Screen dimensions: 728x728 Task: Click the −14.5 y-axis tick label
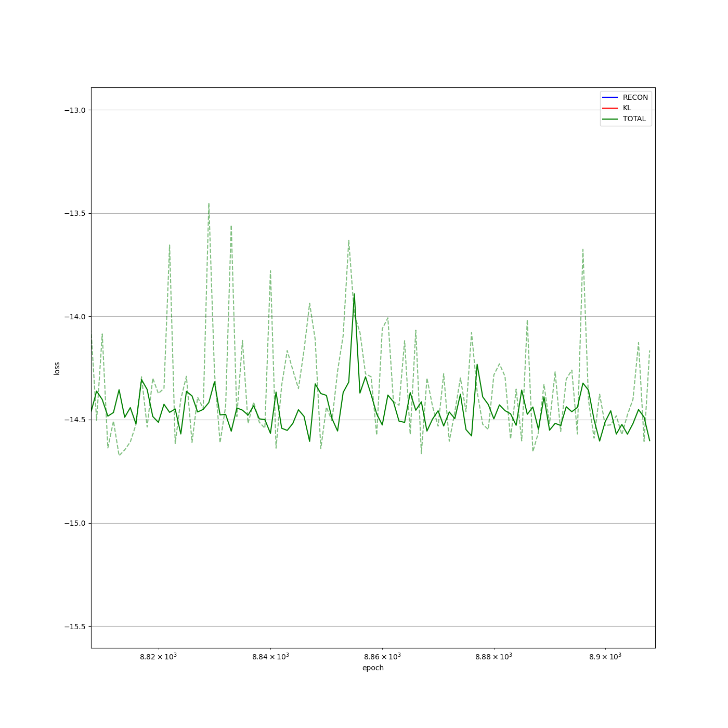coord(74,420)
